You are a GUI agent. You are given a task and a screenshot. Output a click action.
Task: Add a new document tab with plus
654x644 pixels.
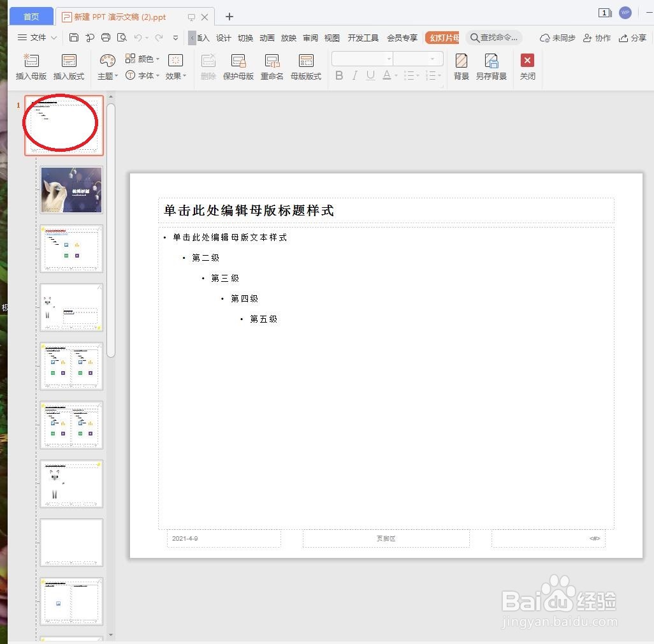[229, 17]
